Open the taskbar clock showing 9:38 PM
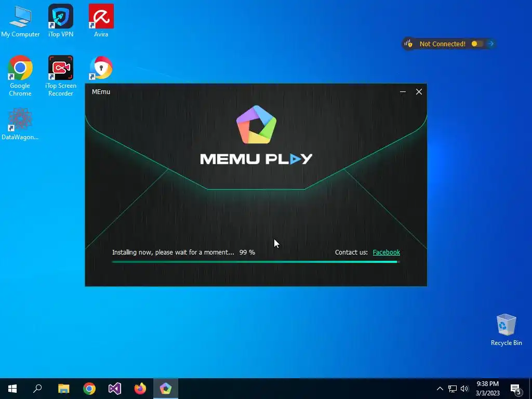The image size is (532, 399). pos(487,389)
